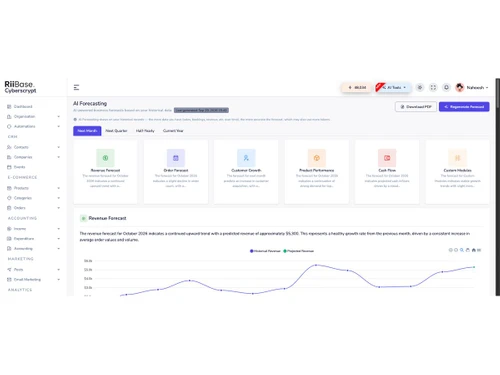The image size is (500, 375).
Task: Toggle Projected Revenue legend series
Action: pos(299,251)
